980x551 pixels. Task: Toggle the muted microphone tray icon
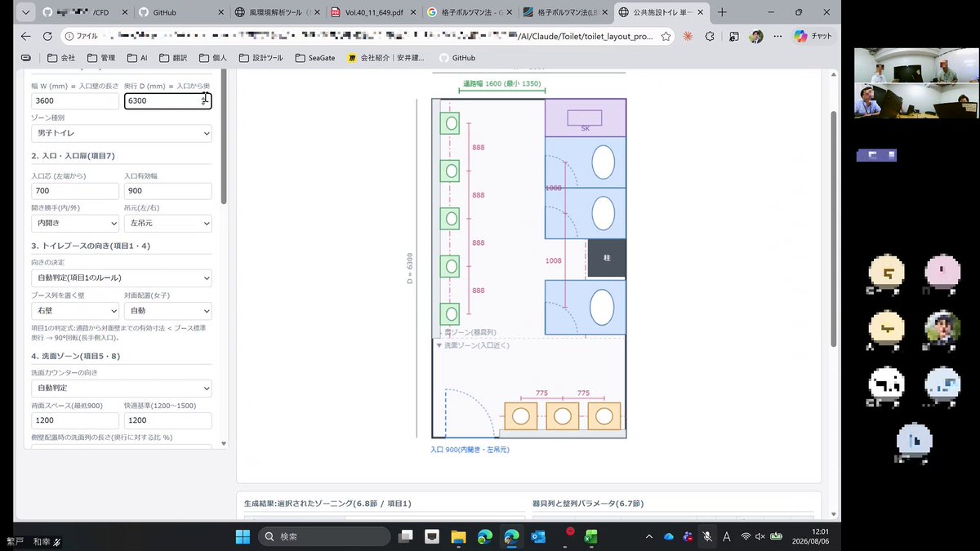click(707, 536)
